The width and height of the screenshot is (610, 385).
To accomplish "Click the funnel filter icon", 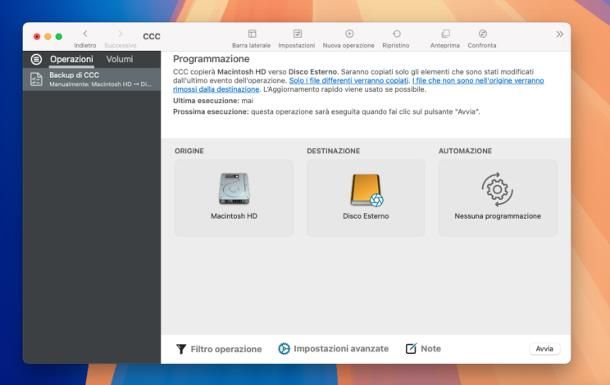I will click(181, 349).
